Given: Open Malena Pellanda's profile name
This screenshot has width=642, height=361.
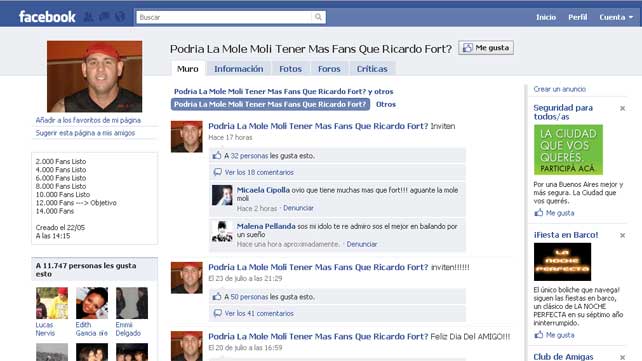Looking at the screenshot, I should pos(266,226).
